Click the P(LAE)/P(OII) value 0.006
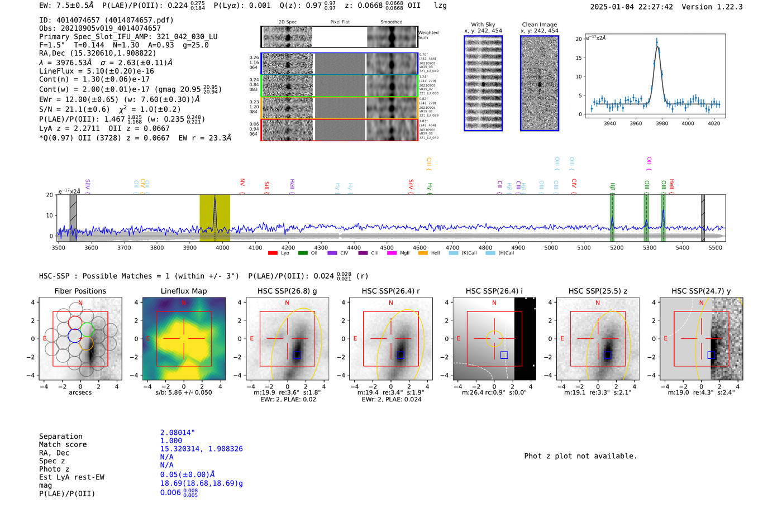Image resolution: width=782 pixels, height=532 pixels. (x=179, y=493)
